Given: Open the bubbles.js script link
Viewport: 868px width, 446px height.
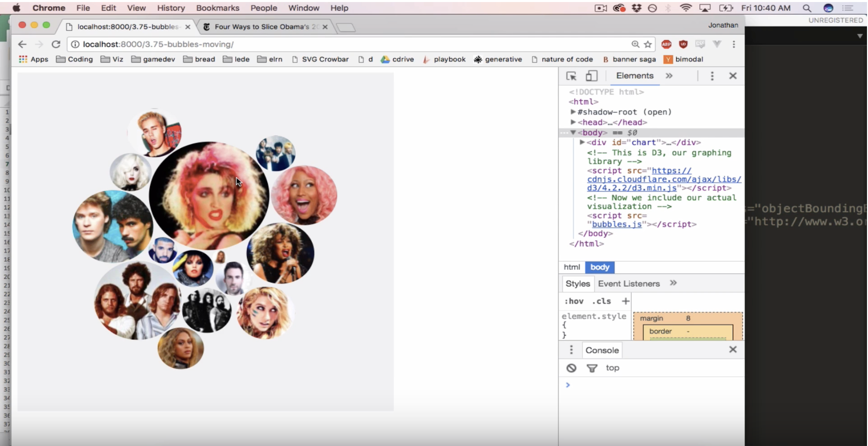Looking at the screenshot, I should [617, 224].
